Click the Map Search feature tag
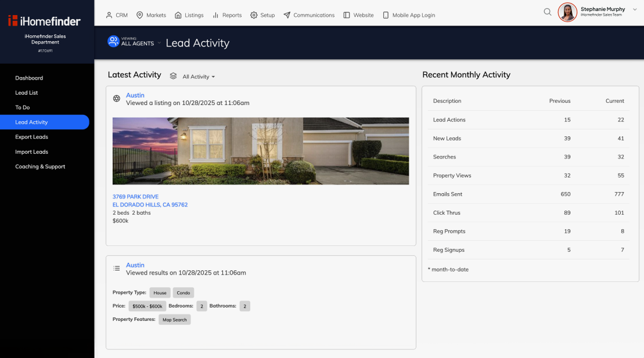644x358 pixels. point(174,320)
